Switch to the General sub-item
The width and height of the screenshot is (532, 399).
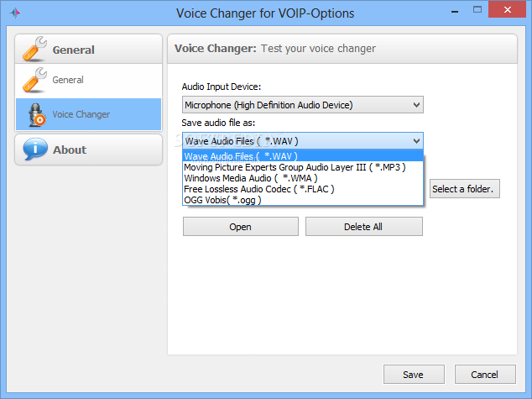tap(89, 81)
